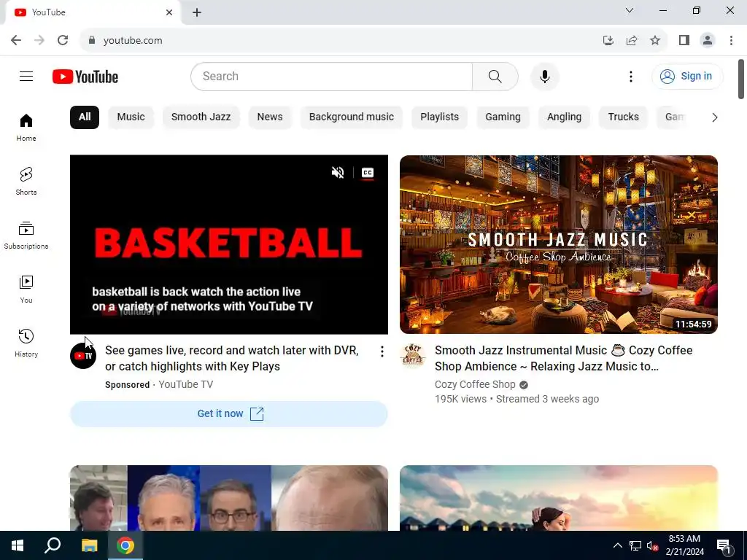747x560 pixels.
Task: Select the Music filter chip
Action: coord(131,117)
